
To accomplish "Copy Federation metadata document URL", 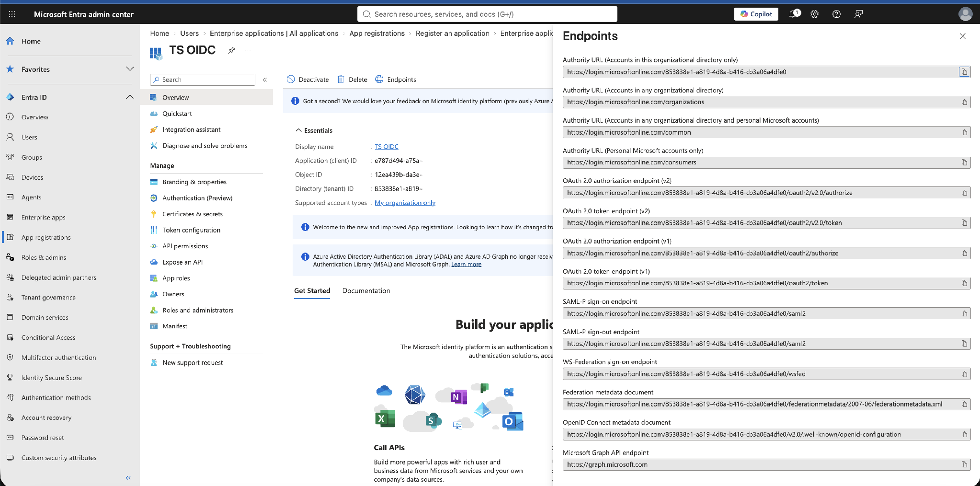I will coord(964,404).
